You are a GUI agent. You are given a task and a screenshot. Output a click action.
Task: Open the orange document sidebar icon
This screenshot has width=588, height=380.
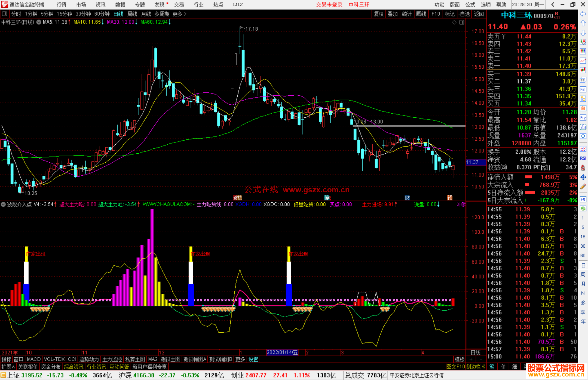(x=583, y=108)
